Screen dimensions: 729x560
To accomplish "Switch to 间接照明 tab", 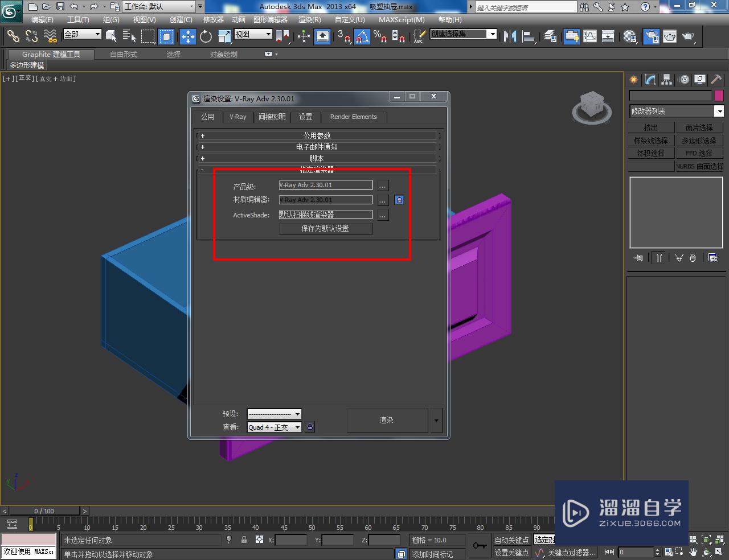I will coord(272,117).
